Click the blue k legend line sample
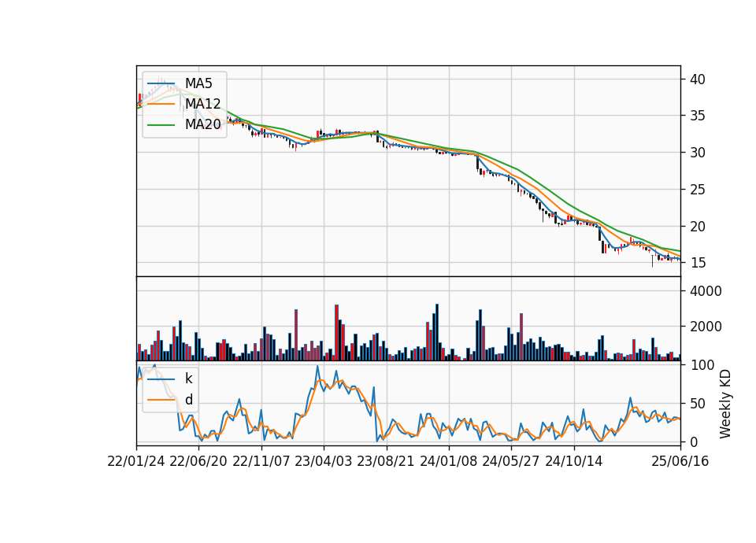Image resolution: width=756 pixels, height=543 pixels. pos(161,379)
